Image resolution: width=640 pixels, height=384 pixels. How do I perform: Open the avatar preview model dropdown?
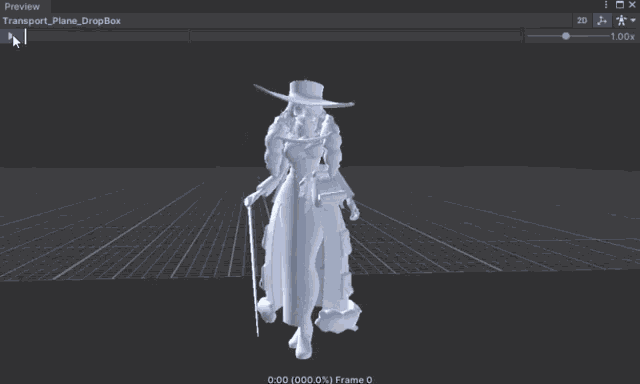click(x=625, y=20)
